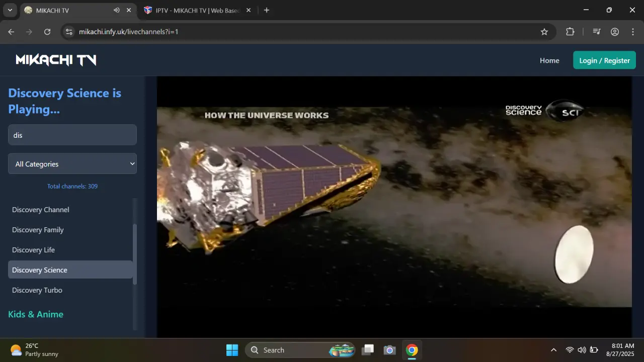The image size is (644, 362).
Task: Open the Chrome three-dot menu
Action: [633, 32]
